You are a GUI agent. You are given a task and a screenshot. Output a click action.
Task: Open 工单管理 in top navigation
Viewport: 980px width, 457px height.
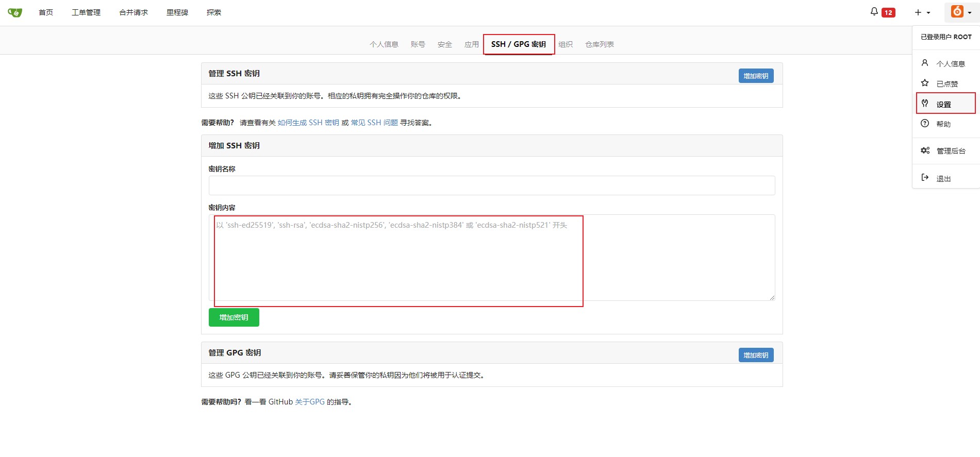86,12
